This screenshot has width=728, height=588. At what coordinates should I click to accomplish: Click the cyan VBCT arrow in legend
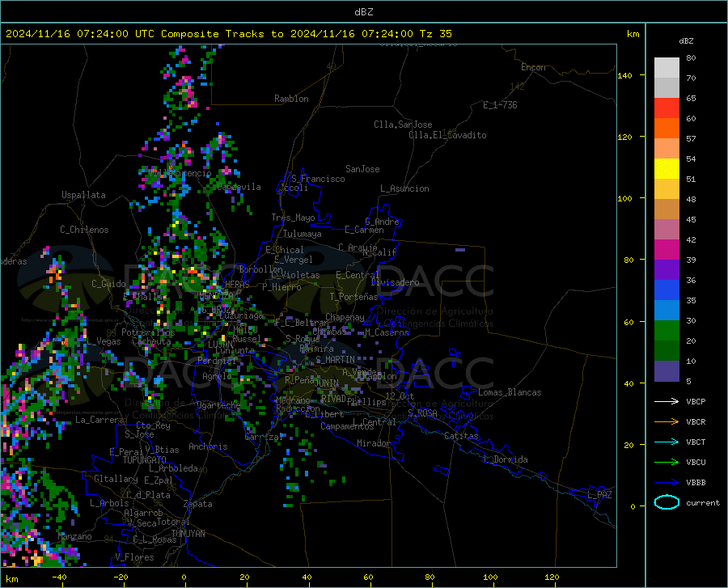pos(667,442)
